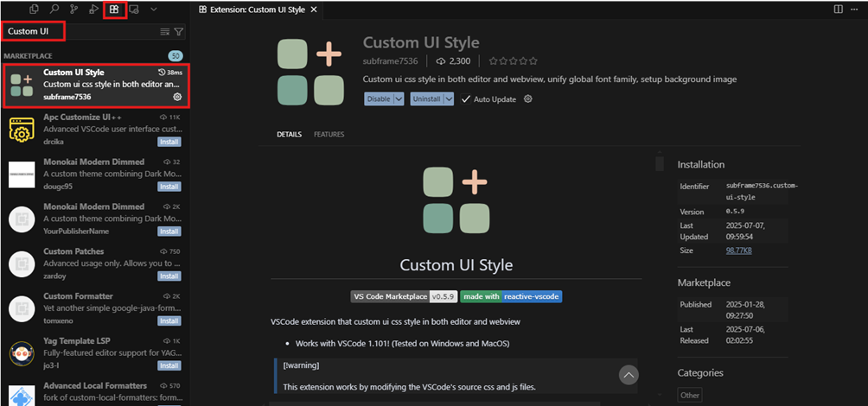Viewport: 868px width, 406px height.
Task: Clear extensions search results icon
Action: point(164,32)
